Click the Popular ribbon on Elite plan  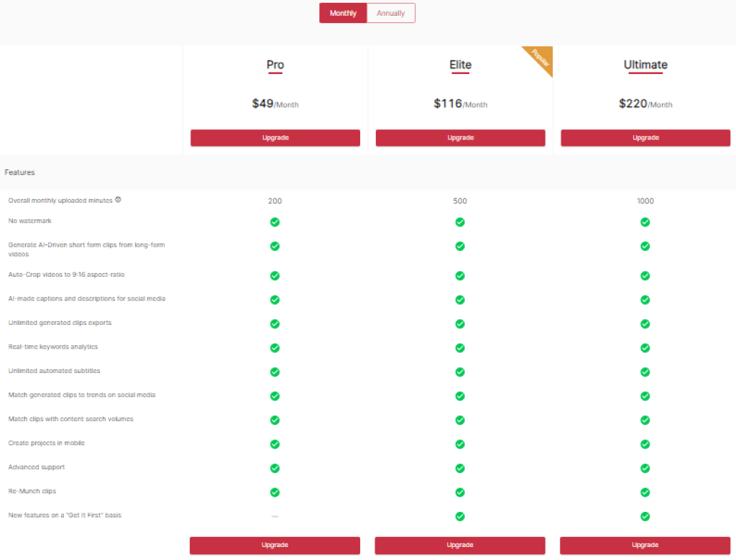540,61
